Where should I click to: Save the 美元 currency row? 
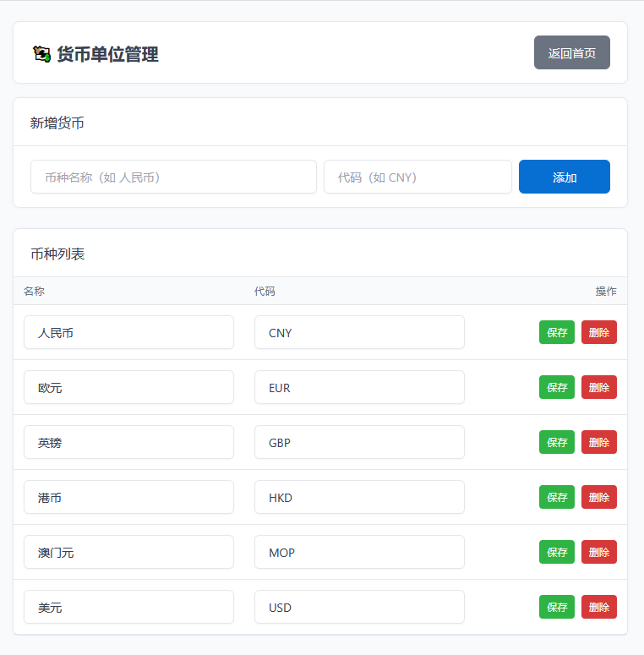tap(556, 607)
